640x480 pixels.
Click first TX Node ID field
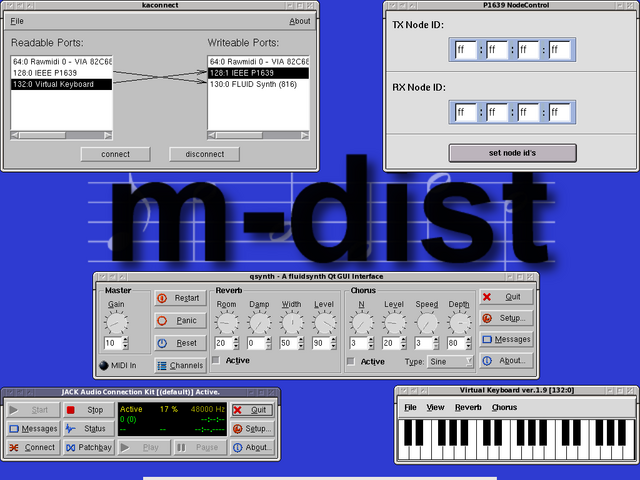click(x=465, y=49)
